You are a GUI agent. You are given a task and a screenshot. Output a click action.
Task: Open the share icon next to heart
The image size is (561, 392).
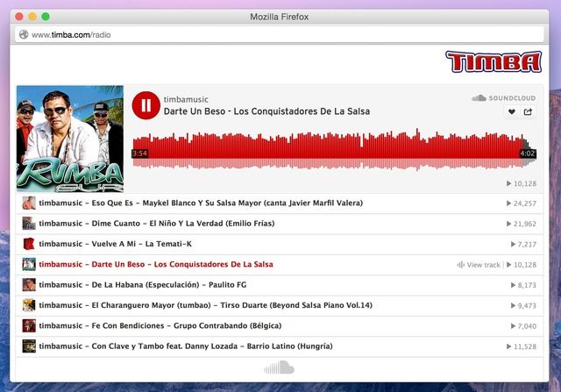pyautogui.click(x=528, y=112)
